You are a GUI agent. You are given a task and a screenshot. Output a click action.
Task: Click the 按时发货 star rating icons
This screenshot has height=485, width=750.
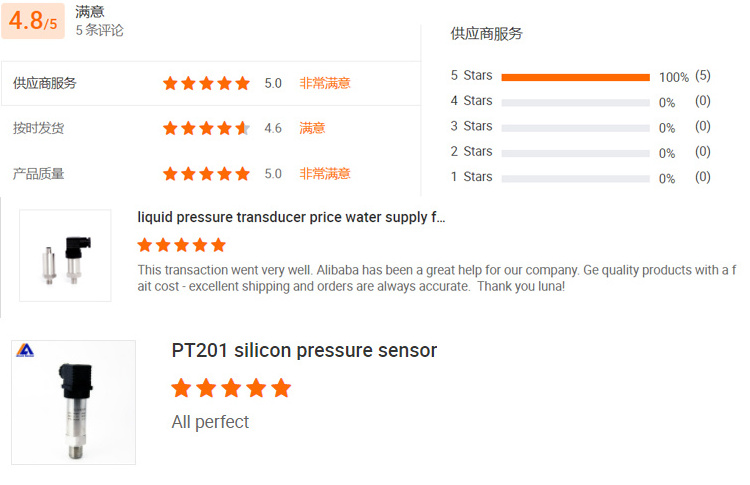206,128
